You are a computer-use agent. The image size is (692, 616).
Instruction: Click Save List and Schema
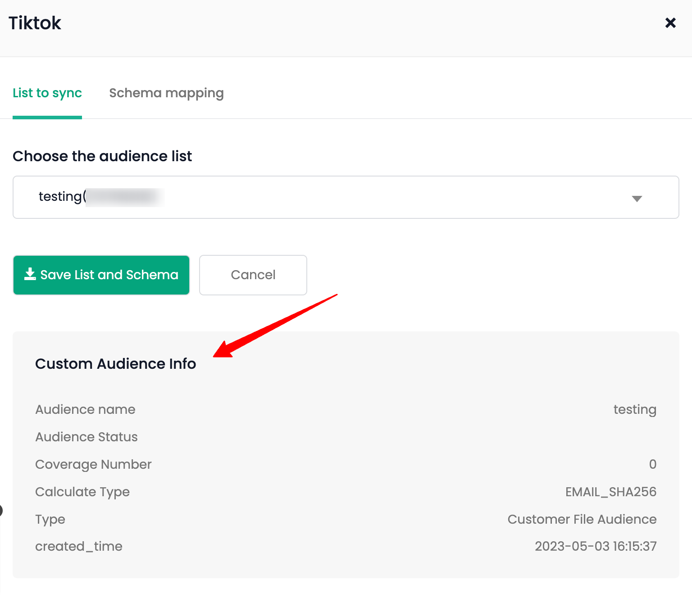(x=101, y=275)
